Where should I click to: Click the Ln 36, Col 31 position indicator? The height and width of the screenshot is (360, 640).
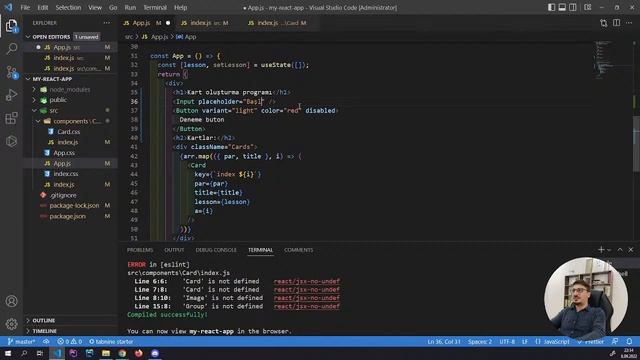tap(444, 342)
